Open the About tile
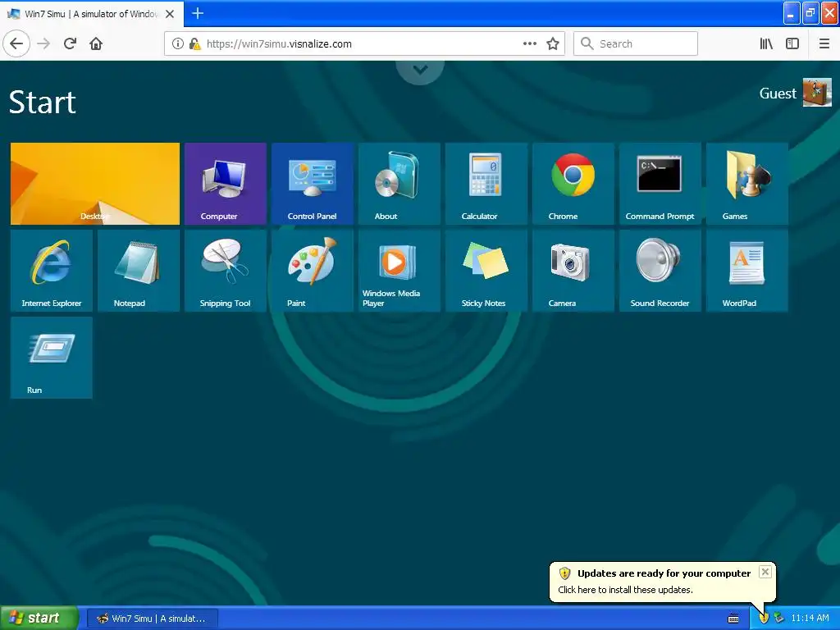This screenshot has width=840, height=630. 399,184
